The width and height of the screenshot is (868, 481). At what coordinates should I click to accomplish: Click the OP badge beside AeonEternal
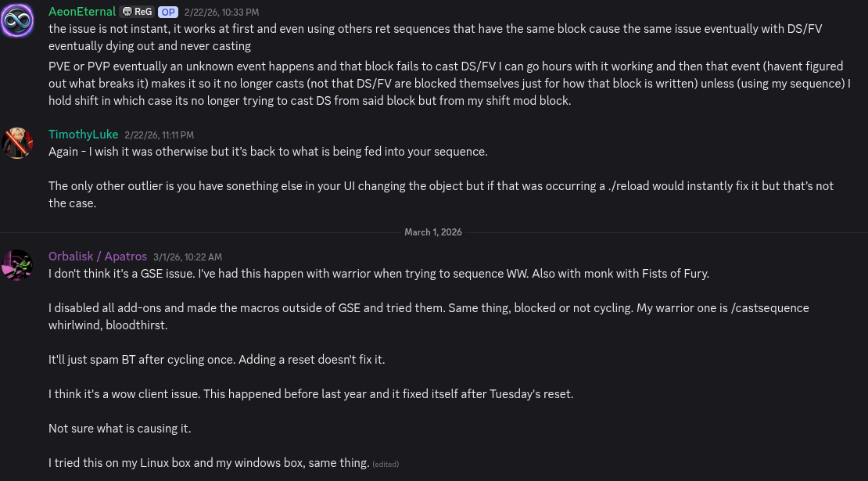coord(167,13)
